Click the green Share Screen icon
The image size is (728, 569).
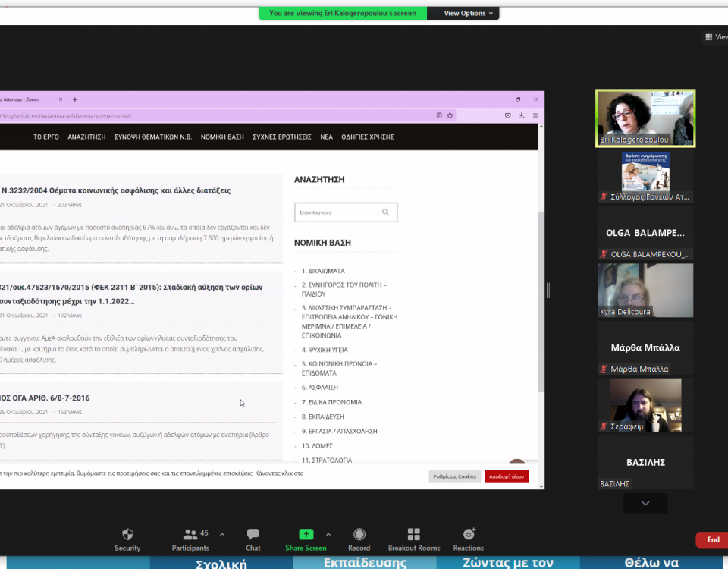coord(306,534)
